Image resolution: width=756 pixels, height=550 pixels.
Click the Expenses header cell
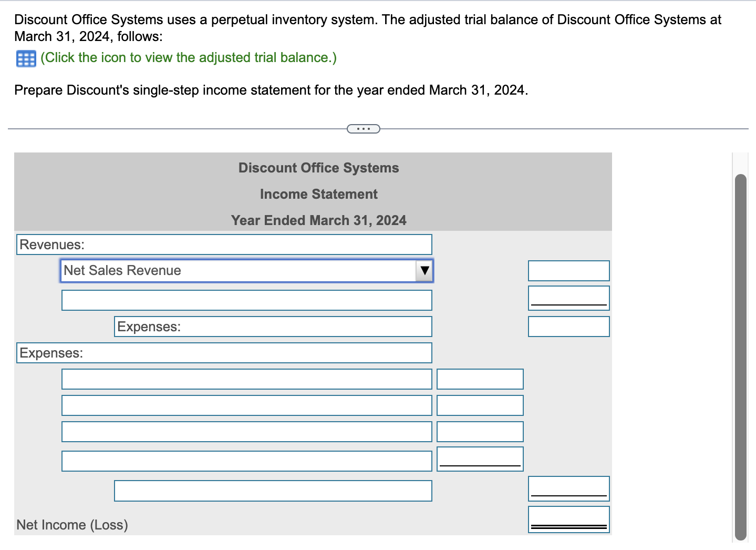pos(224,352)
